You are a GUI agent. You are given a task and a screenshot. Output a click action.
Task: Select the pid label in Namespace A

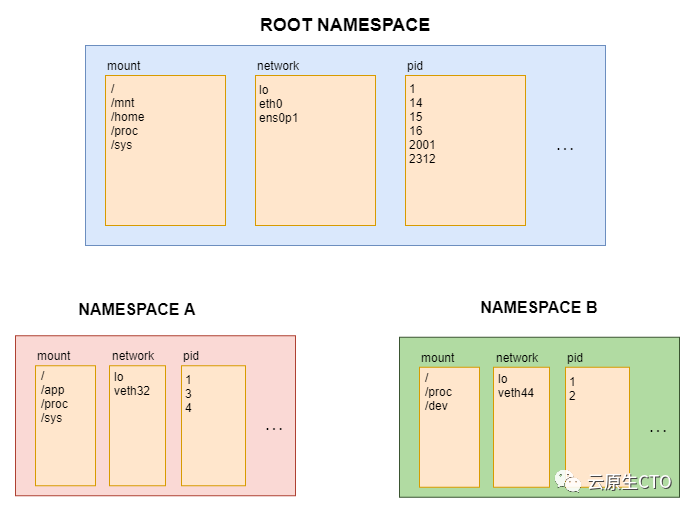pos(191,356)
